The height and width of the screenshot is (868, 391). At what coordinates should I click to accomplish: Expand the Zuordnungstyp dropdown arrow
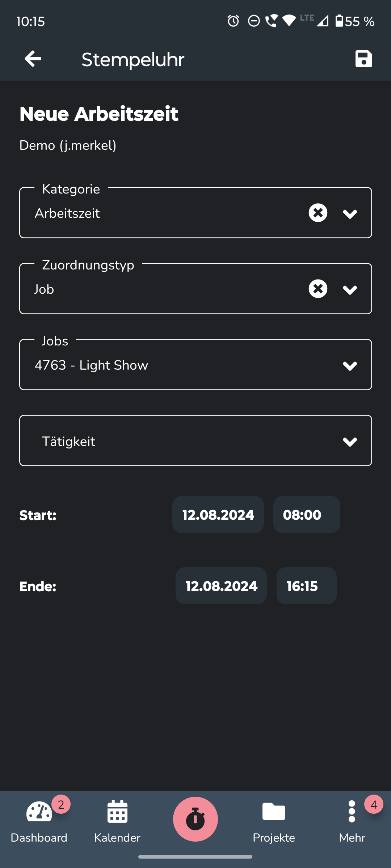click(350, 289)
